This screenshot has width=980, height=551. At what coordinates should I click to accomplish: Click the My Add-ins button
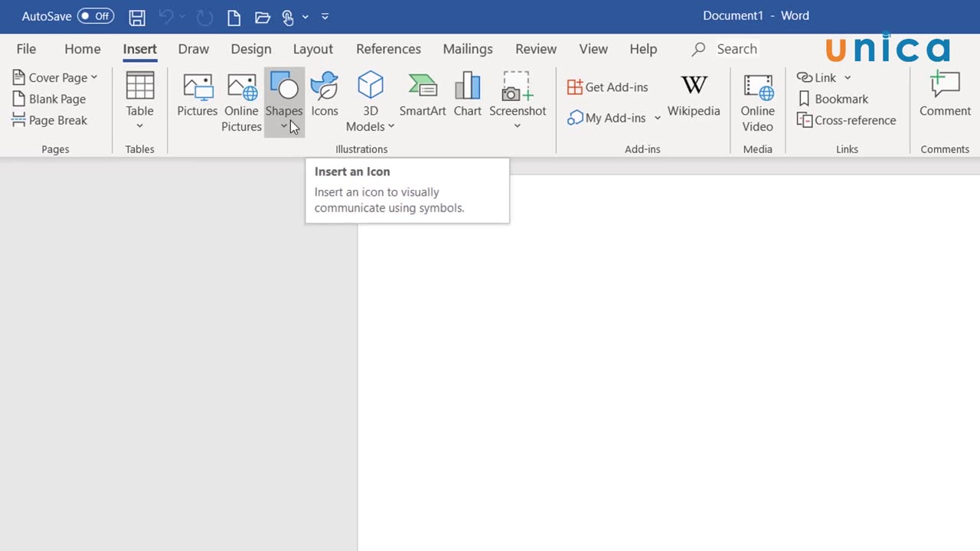(x=606, y=118)
